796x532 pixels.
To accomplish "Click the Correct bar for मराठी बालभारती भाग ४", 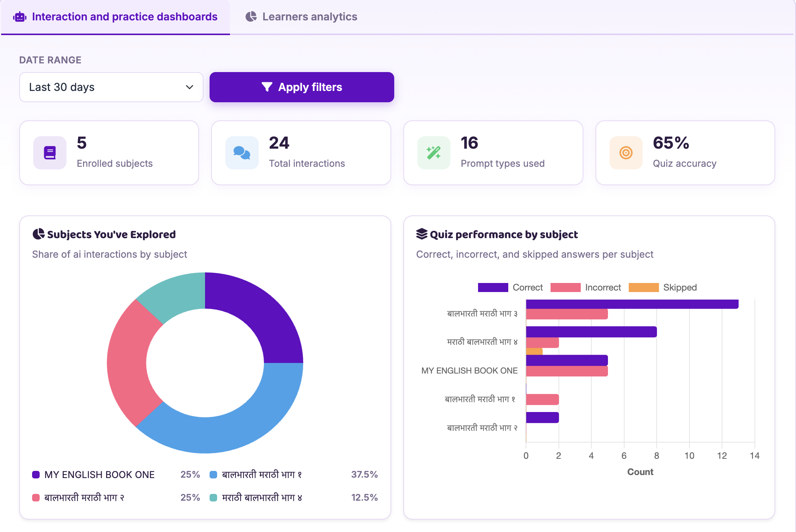I will click(591, 332).
